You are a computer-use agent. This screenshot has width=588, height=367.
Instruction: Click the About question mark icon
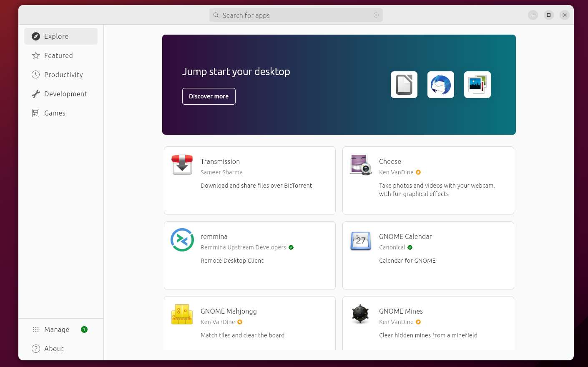pos(36,349)
